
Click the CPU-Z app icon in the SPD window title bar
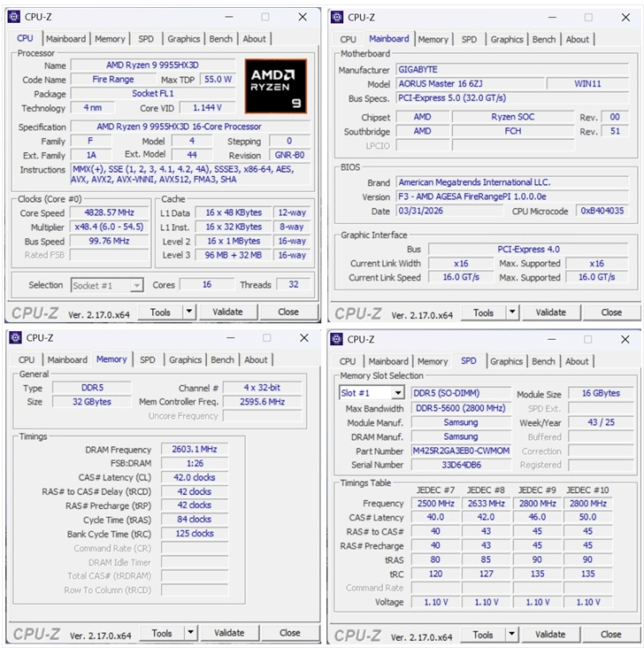[x=337, y=339]
